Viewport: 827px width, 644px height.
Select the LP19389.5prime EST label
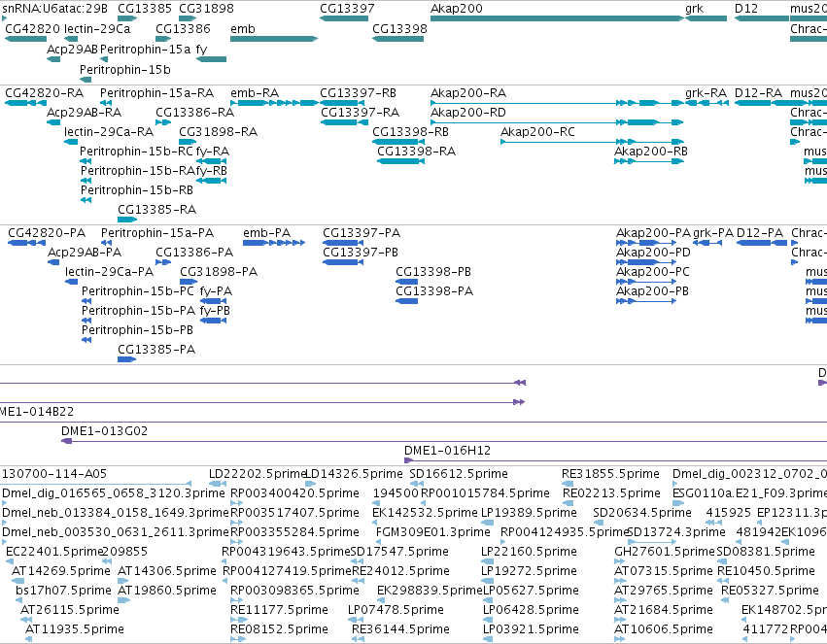click(x=529, y=513)
